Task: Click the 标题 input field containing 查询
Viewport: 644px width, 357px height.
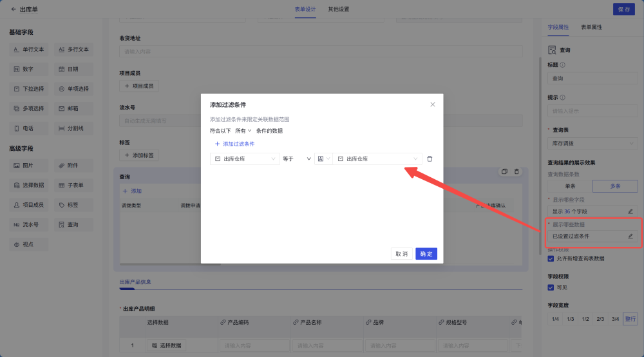Action: (592, 78)
